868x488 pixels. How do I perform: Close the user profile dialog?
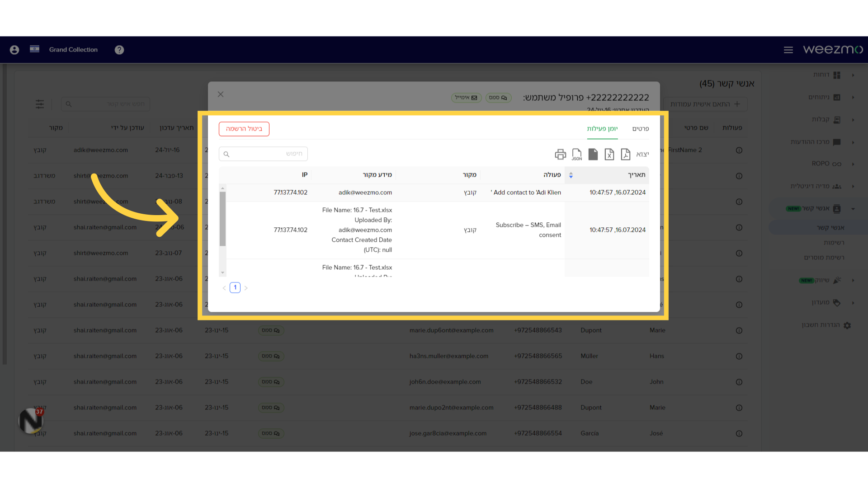pos(221,94)
